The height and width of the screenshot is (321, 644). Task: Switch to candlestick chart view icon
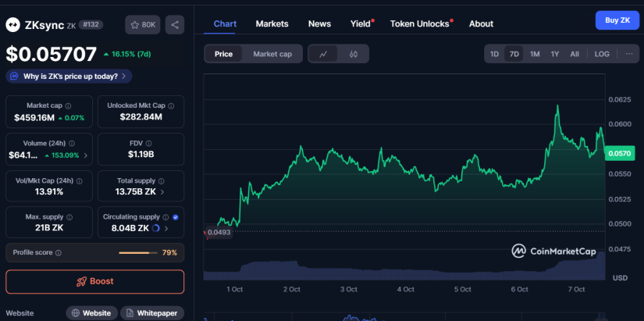point(353,54)
